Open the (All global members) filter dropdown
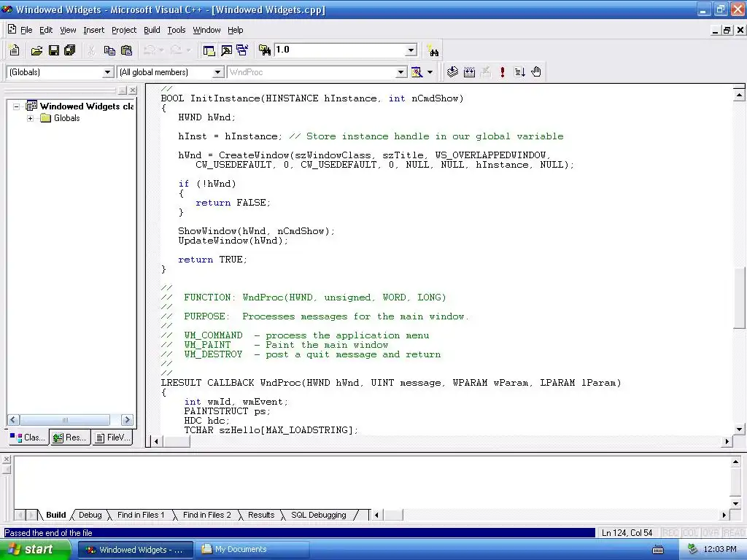This screenshot has width=747, height=560. click(217, 72)
